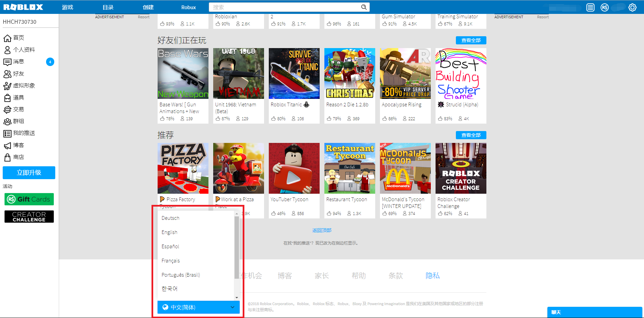Open the 创建 create tab in header

[148, 7]
